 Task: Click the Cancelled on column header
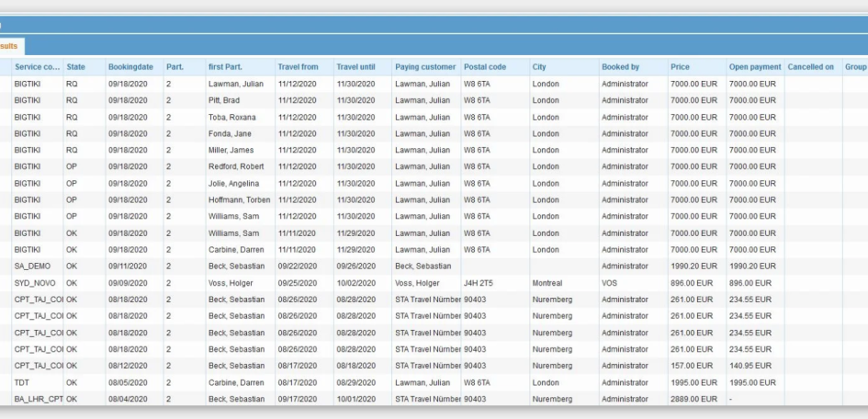pyautogui.click(x=810, y=67)
